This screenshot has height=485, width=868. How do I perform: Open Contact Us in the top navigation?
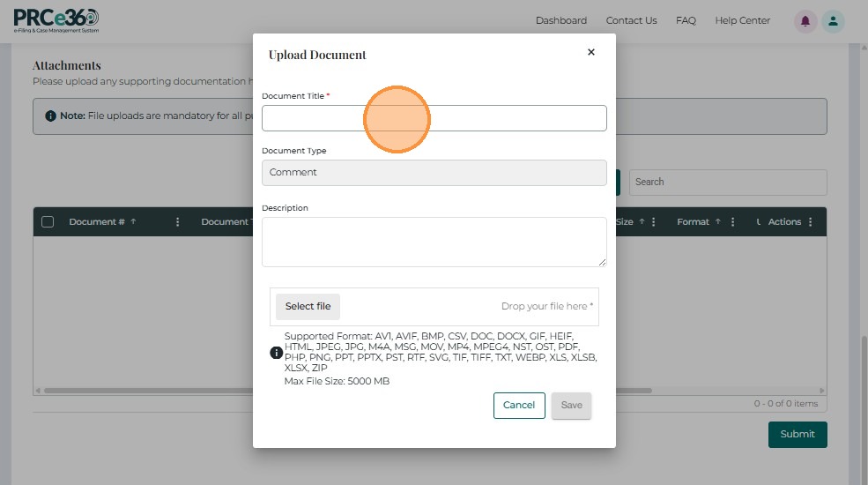click(631, 20)
